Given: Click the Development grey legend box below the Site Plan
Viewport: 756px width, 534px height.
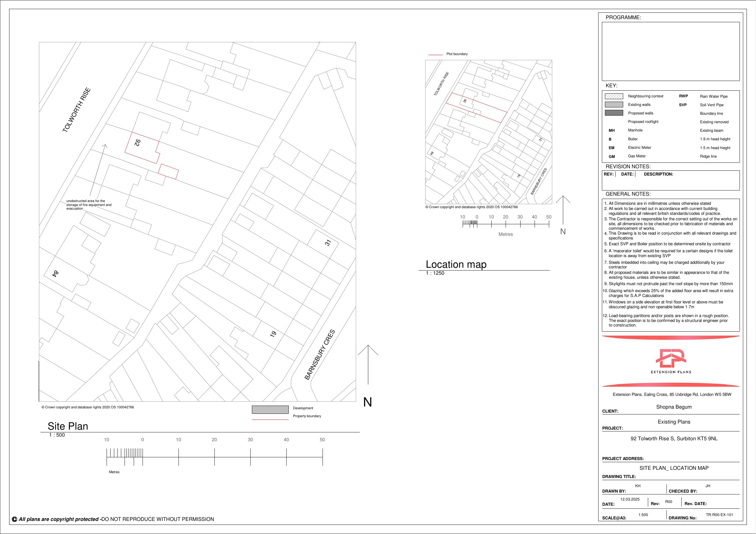Looking at the screenshot, I should 270,409.
